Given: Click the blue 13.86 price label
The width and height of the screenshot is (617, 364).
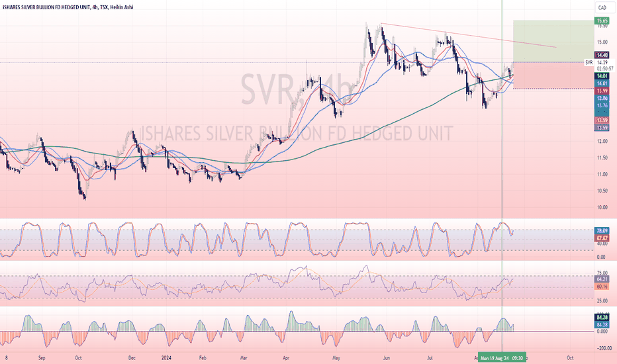Looking at the screenshot, I should tap(602, 99).
